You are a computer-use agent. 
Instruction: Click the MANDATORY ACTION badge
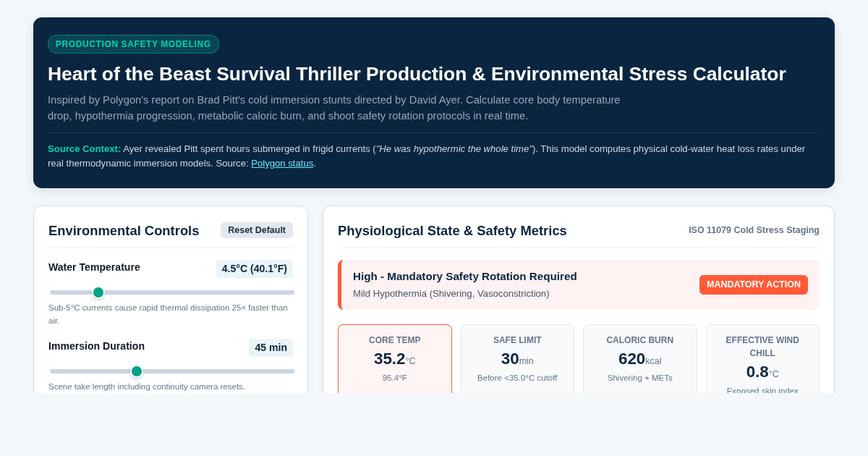tap(754, 284)
